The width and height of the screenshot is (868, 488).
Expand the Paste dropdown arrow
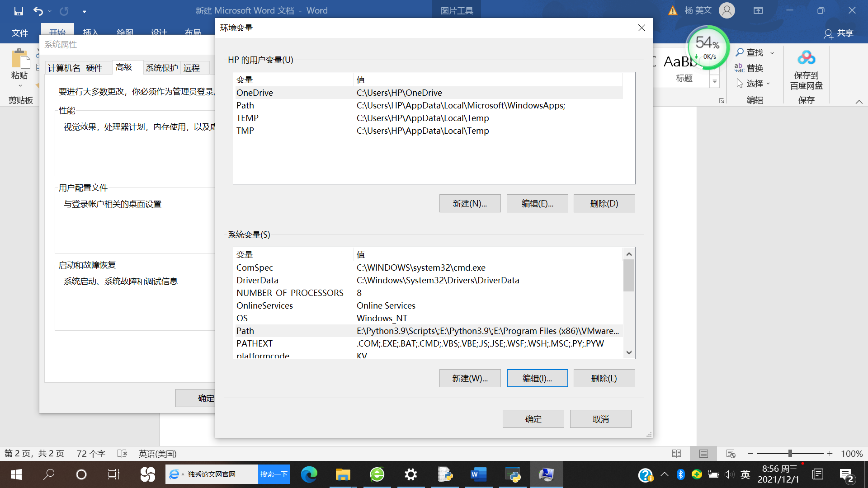pos(20,85)
